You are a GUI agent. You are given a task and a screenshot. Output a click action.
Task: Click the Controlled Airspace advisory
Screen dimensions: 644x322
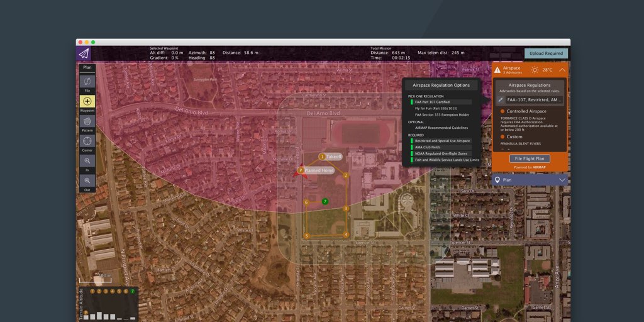click(x=523, y=111)
